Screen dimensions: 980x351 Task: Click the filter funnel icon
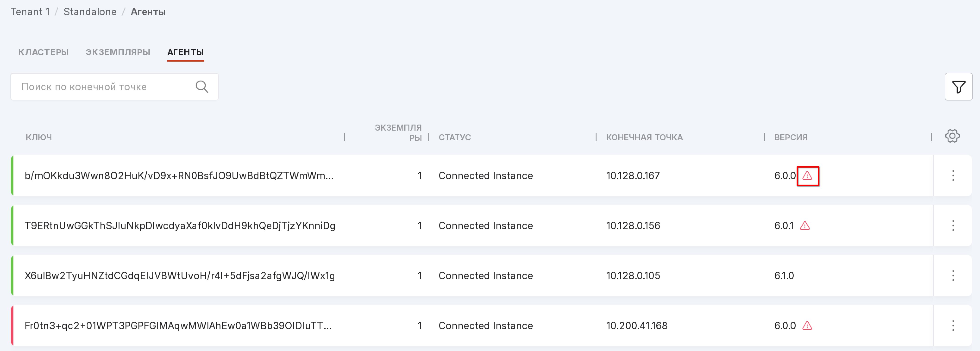tap(958, 87)
